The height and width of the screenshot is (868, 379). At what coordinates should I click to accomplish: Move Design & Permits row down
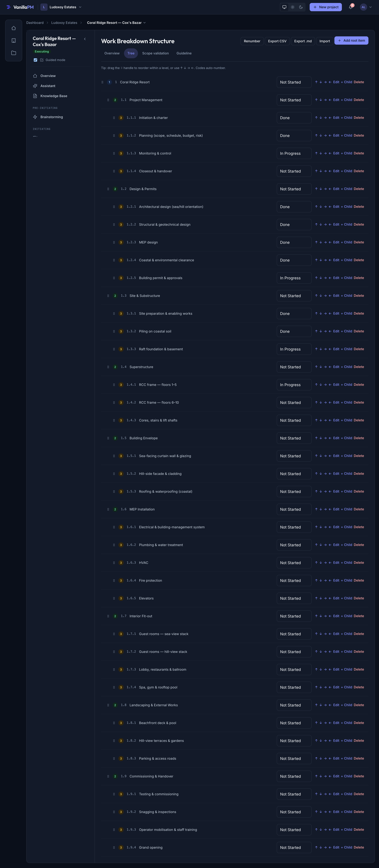click(x=321, y=189)
